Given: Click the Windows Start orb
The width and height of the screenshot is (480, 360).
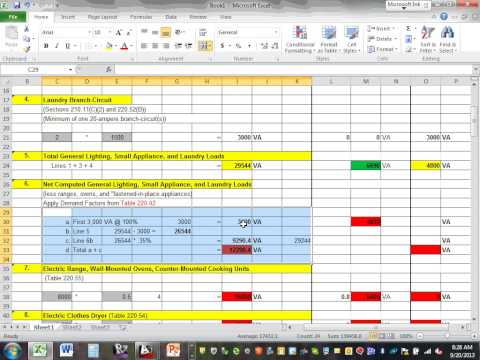Looking at the screenshot, I should pyautogui.click(x=11, y=350).
